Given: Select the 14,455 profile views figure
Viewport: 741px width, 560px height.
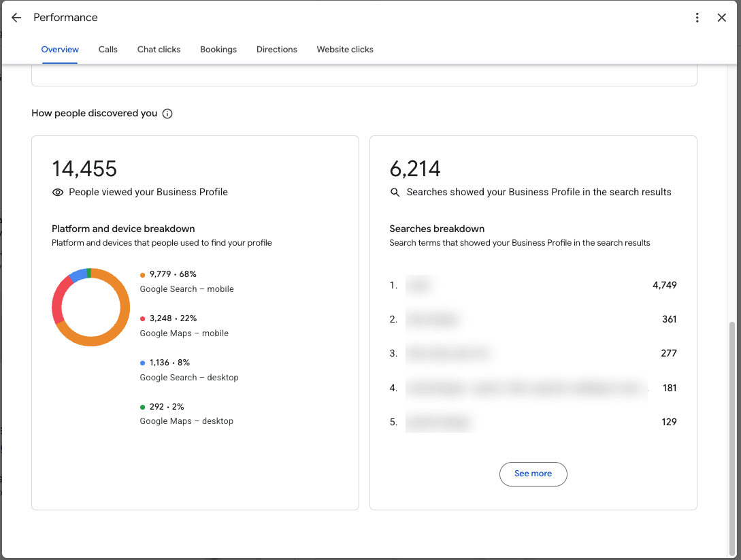Looking at the screenshot, I should tap(84, 169).
